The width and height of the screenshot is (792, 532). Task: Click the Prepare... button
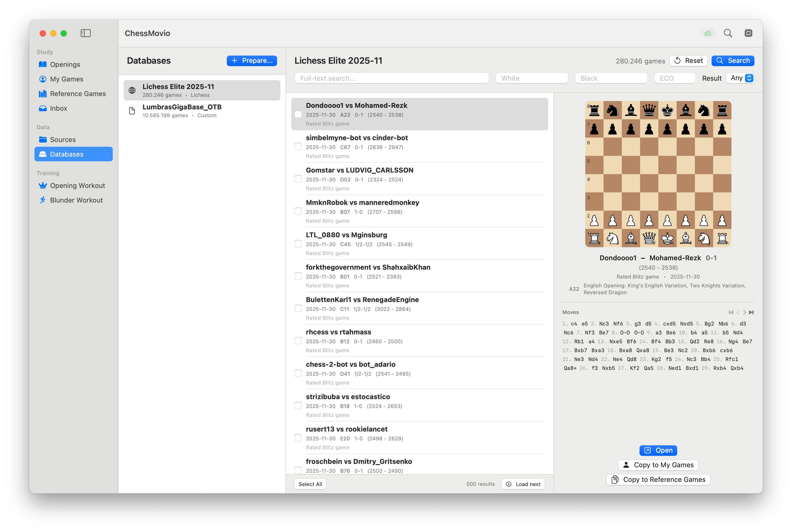pos(252,61)
